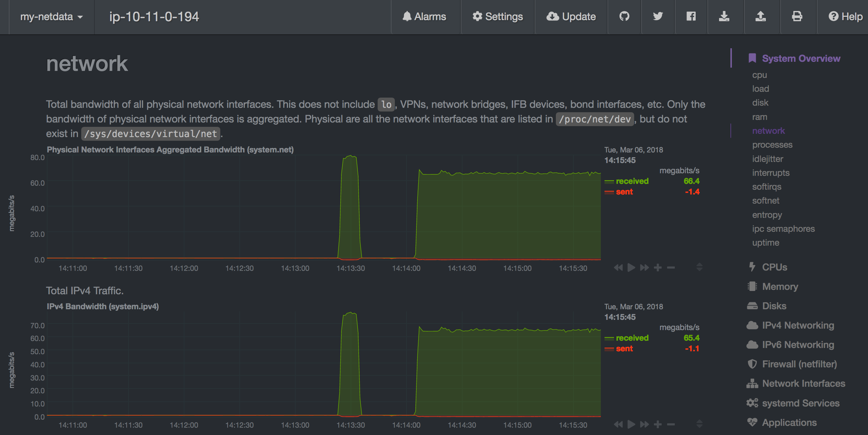Click the 14:13:30 spike in system.net chart
This screenshot has height=435, width=868.
[x=350, y=207]
